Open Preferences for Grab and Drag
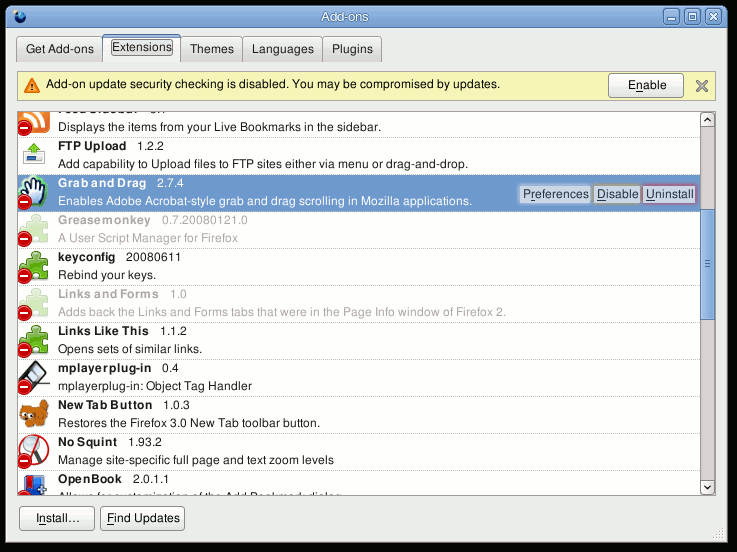 [x=556, y=194]
